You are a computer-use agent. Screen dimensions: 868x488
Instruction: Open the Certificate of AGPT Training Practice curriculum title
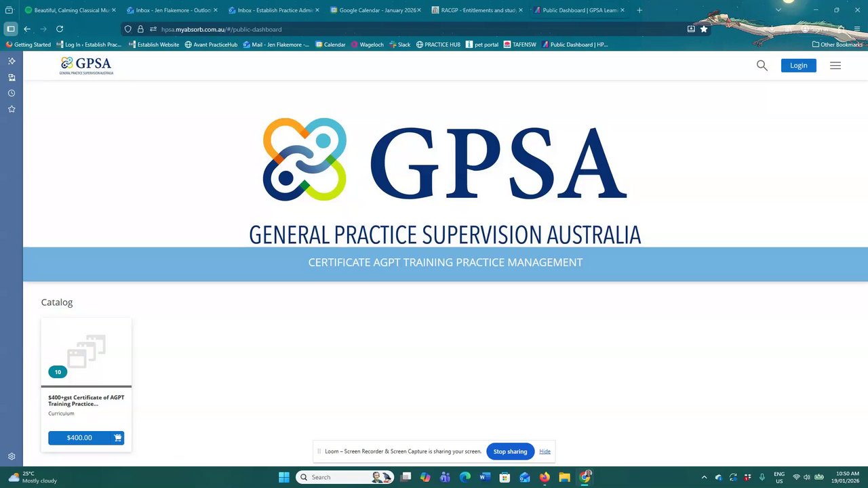point(86,401)
